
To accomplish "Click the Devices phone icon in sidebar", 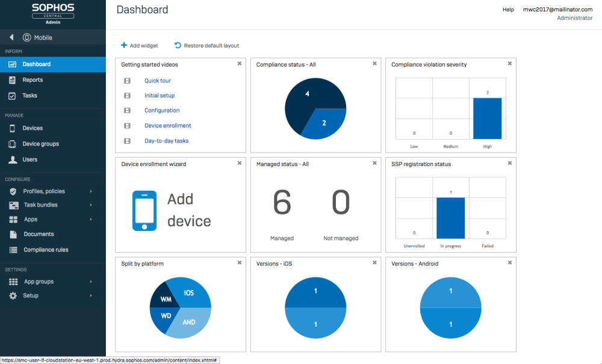I will coord(12,128).
